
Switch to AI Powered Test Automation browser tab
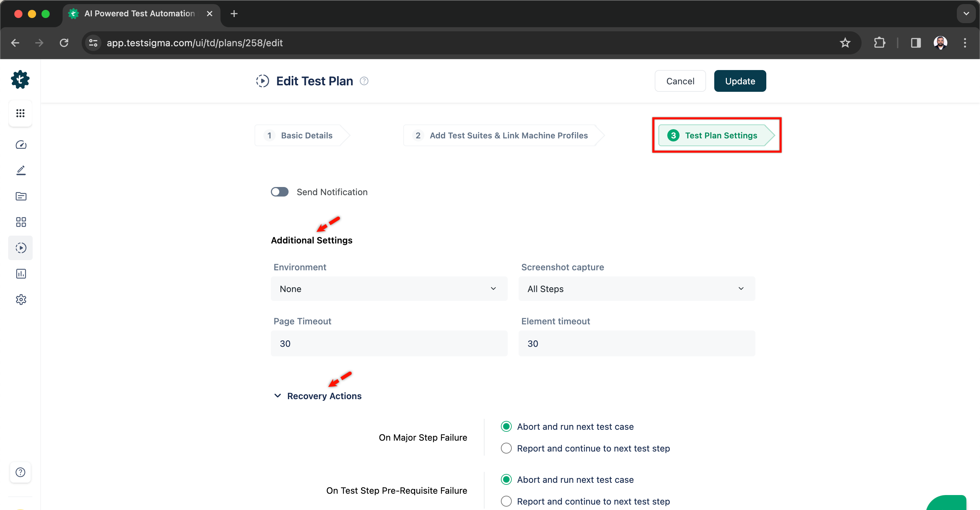pyautogui.click(x=141, y=14)
